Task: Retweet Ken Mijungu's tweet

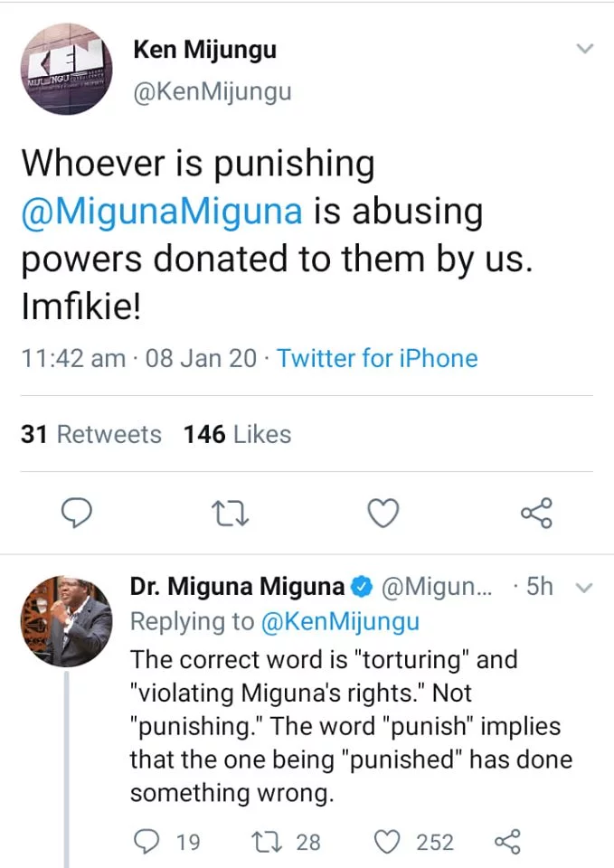Action: (x=230, y=514)
